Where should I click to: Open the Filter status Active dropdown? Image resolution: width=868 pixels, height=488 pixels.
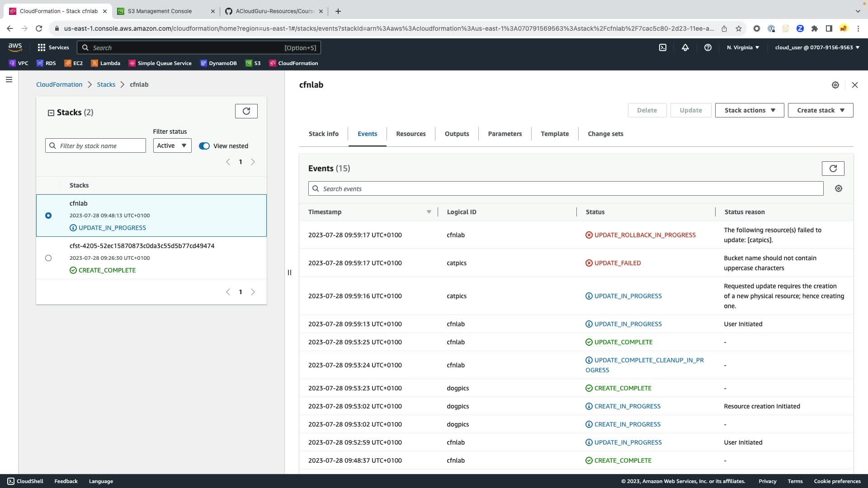172,145
